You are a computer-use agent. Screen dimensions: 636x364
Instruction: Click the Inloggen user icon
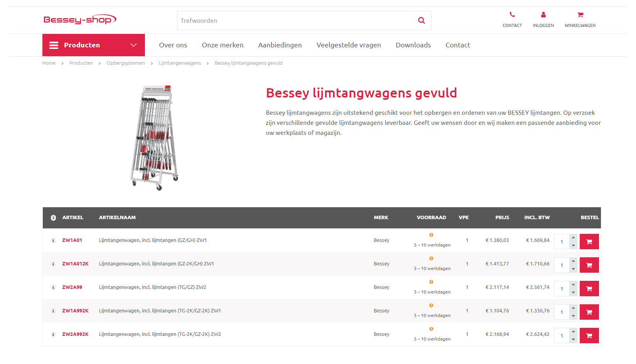543,14
